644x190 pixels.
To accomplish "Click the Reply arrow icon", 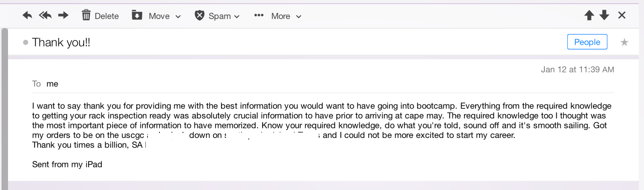I will tap(28, 15).
